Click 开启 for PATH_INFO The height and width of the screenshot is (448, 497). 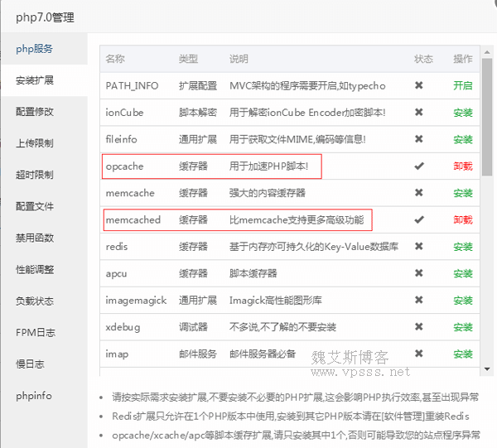click(463, 85)
